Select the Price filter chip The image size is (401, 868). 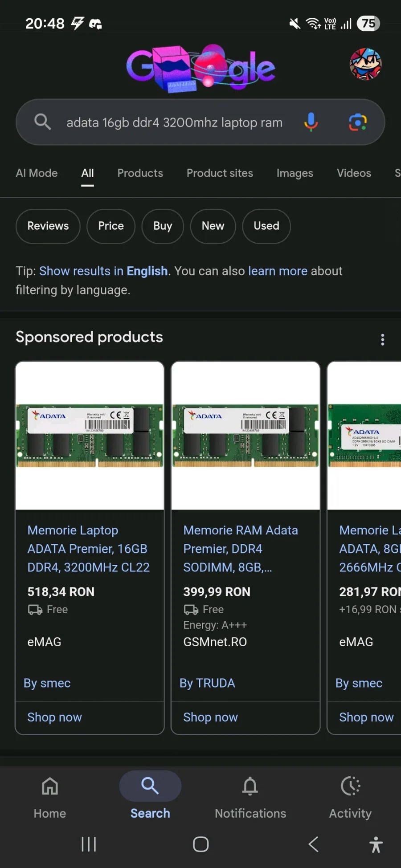[x=111, y=226]
